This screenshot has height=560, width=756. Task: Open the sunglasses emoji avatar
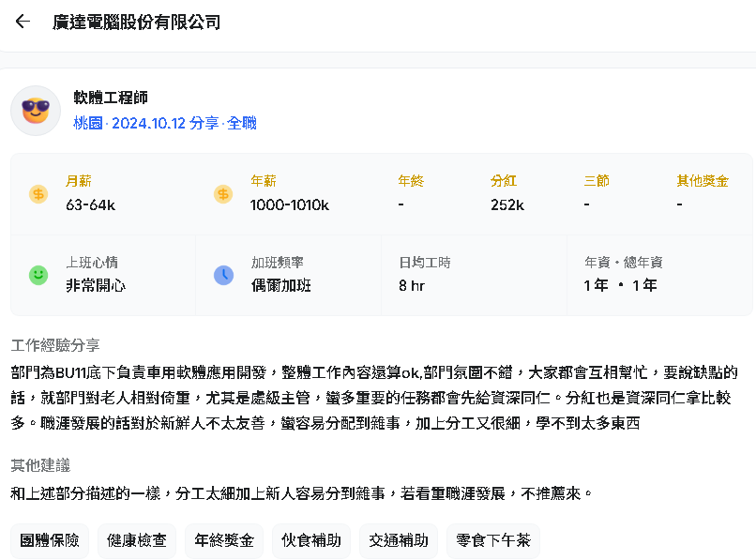tap(36, 111)
